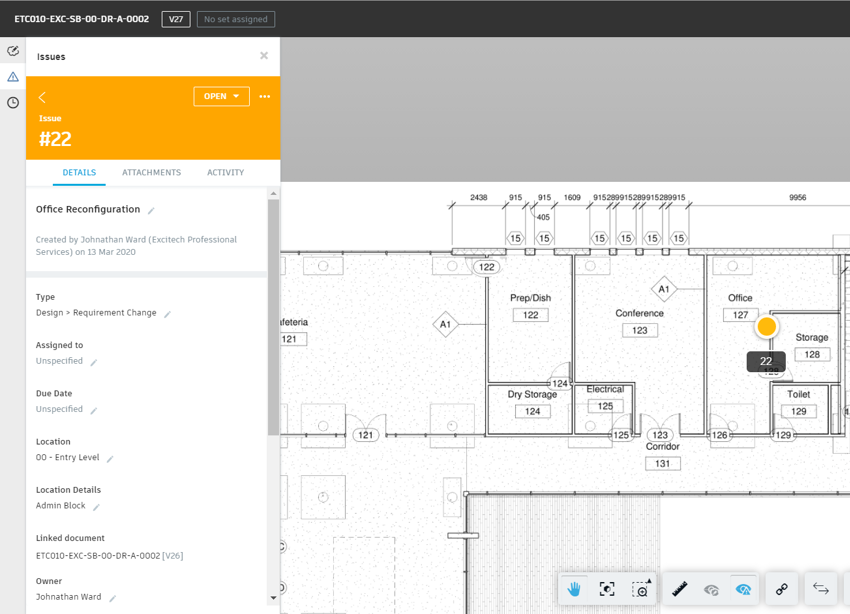Click the hyperlink chain tool

(781, 589)
